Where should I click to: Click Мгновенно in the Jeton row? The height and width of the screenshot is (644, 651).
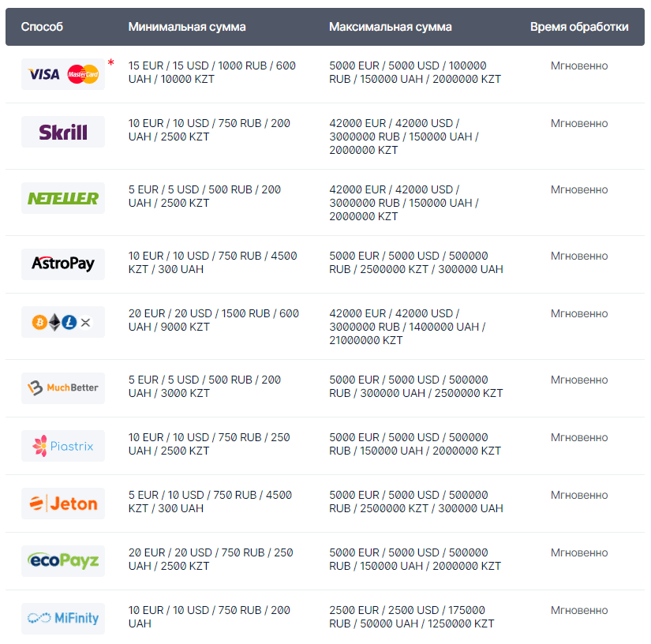[579, 495]
